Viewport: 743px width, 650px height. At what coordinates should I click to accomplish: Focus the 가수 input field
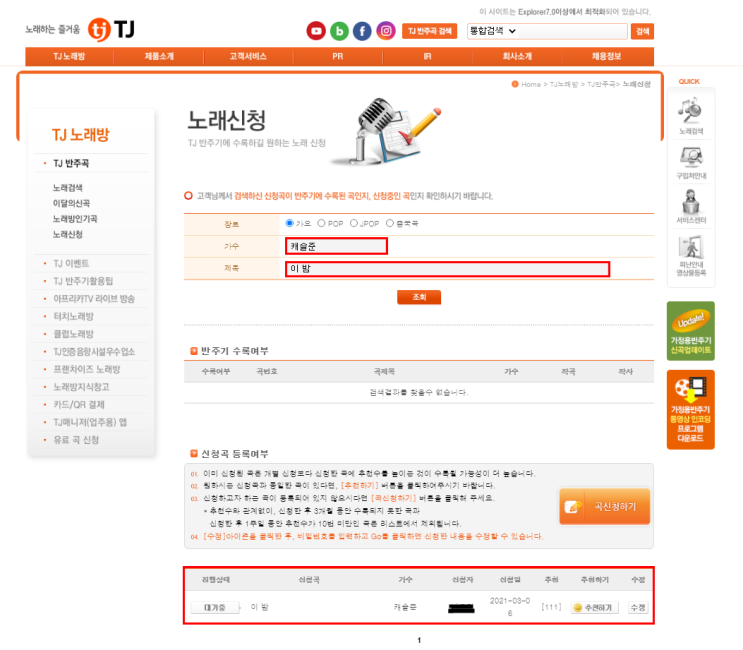pos(336,246)
